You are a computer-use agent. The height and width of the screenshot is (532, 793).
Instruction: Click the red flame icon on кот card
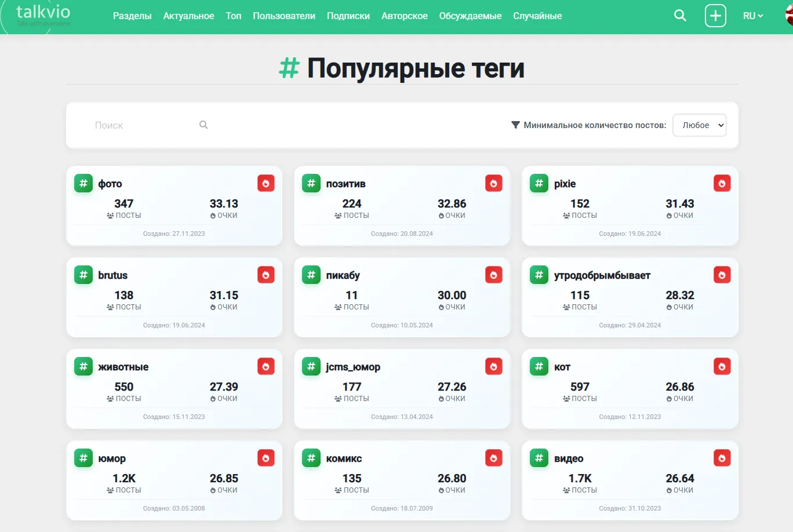coord(722,366)
